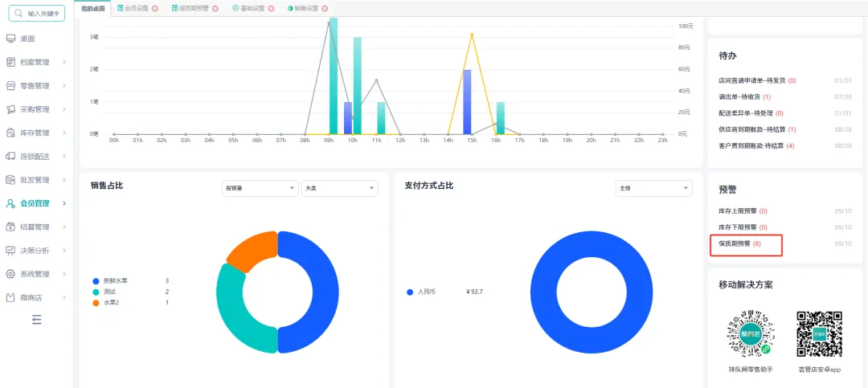Close the 销售设置 tab

point(325,8)
